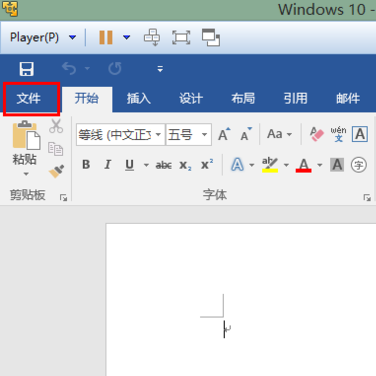Open the 字体 dialog launcher

click(x=367, y=198)
